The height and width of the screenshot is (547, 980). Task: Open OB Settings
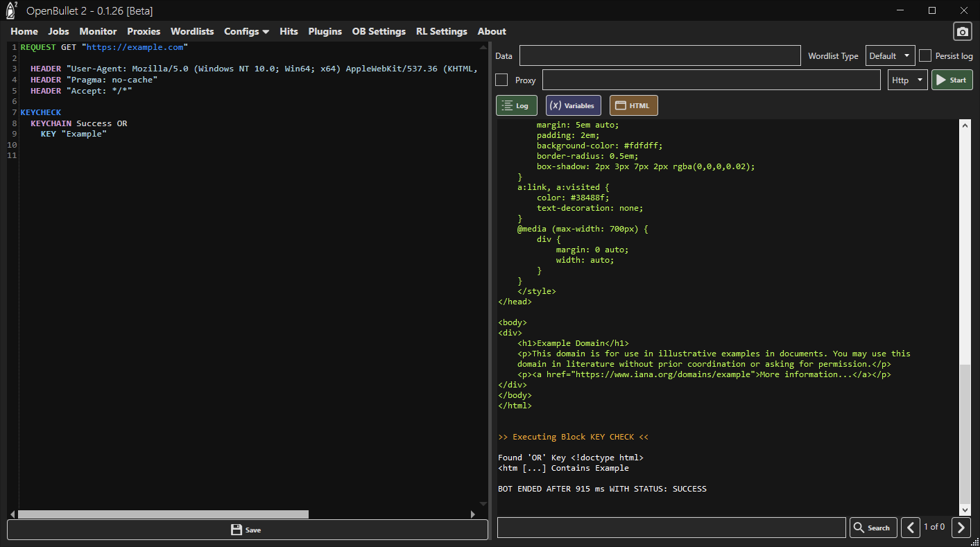379,31
